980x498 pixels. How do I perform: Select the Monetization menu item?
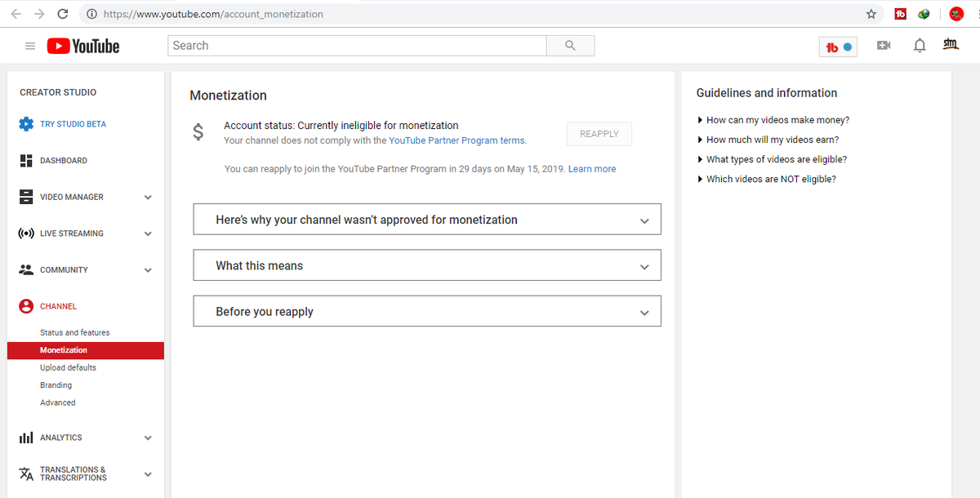86,350
